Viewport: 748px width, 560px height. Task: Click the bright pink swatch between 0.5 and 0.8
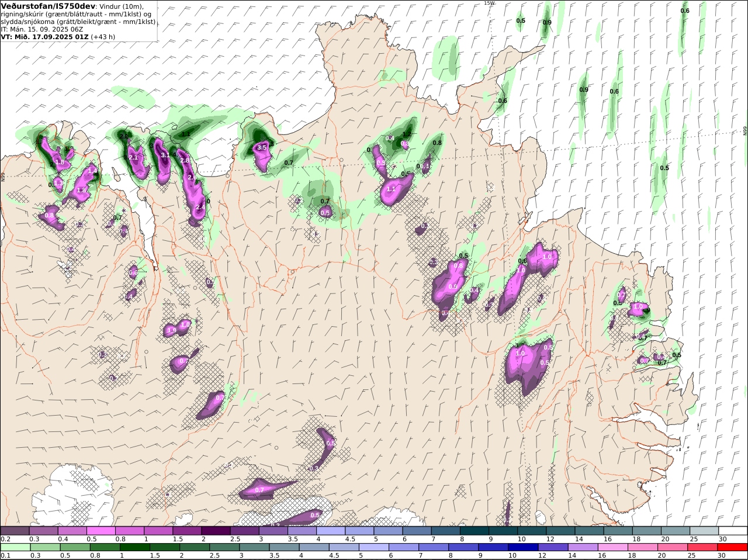(101, 531)
